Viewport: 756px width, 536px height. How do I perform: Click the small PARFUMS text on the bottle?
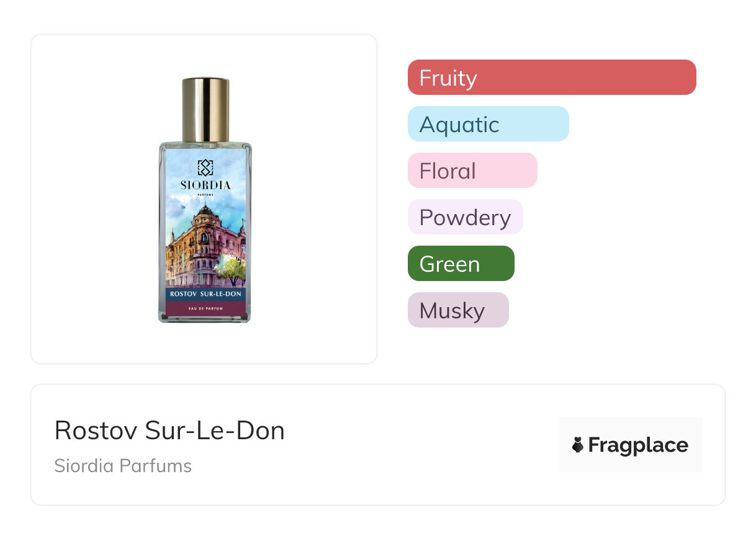click(x=205, y=195)
